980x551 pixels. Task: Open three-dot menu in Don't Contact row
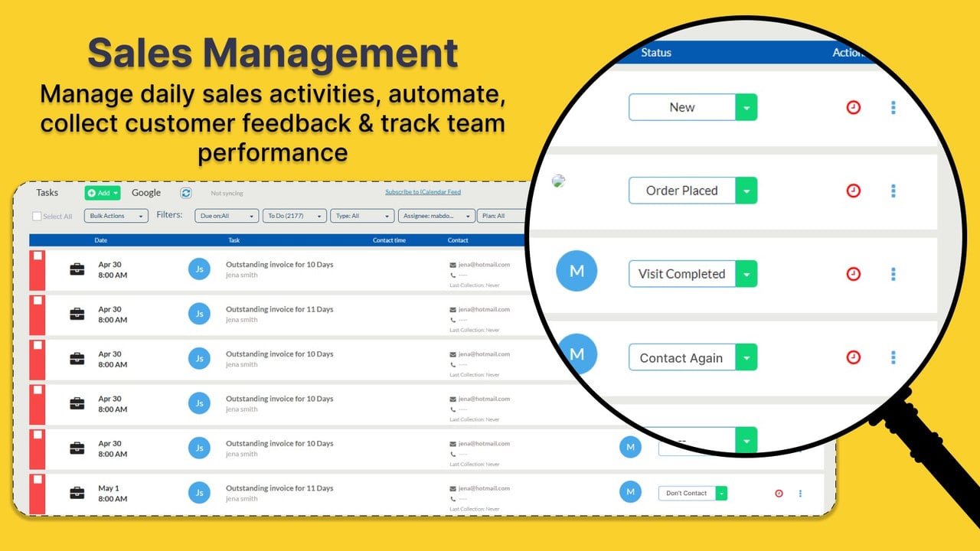click(x=800, y=494)
